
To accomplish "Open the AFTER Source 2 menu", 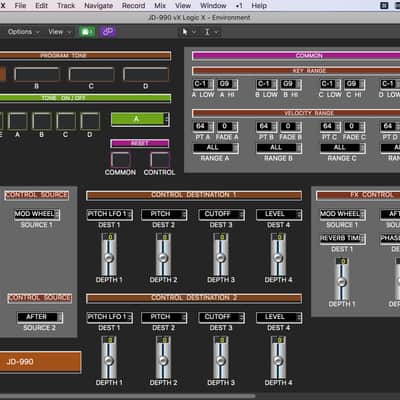I will (40, 317).
